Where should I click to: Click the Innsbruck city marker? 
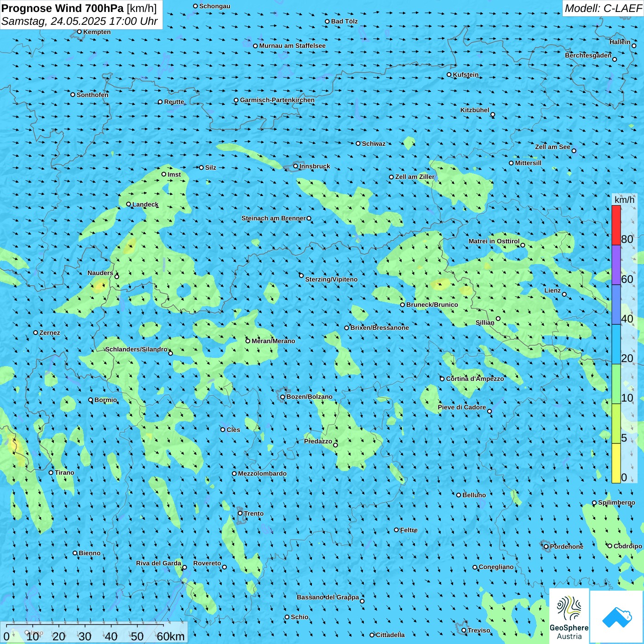(296, 166)
